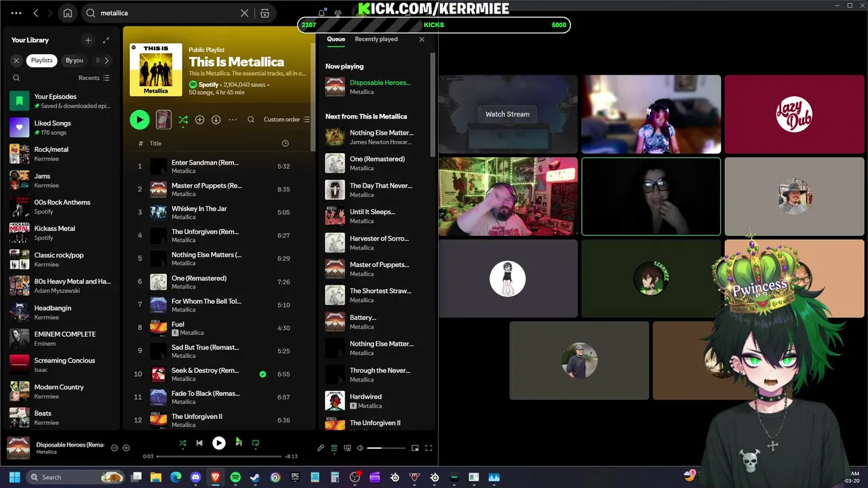
Task: Open Steam from the taskbar
Action: point(255,477)
